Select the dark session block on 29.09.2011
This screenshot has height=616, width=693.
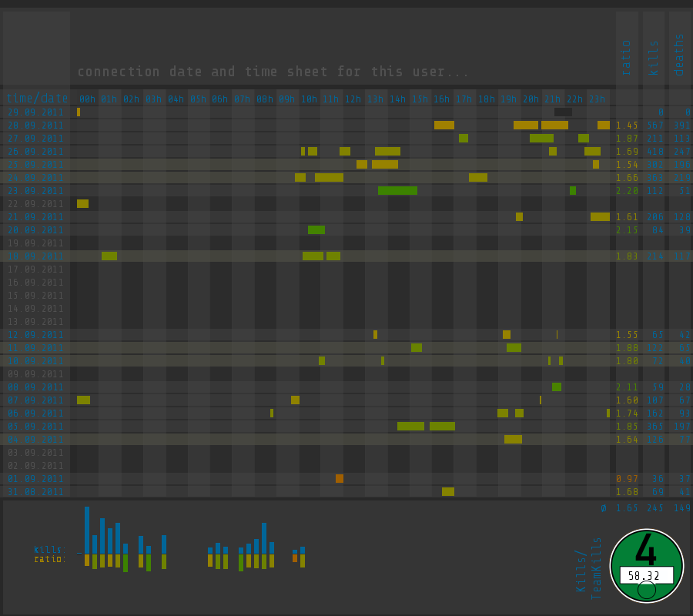(563, 112)
